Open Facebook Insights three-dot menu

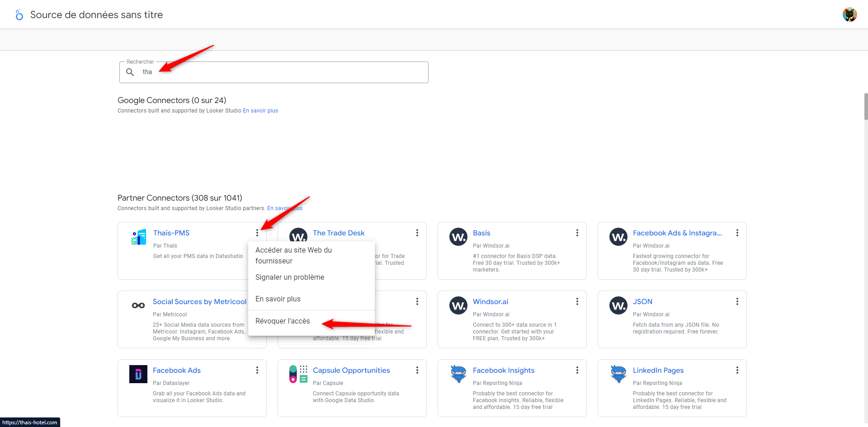[x=577, y=370]
